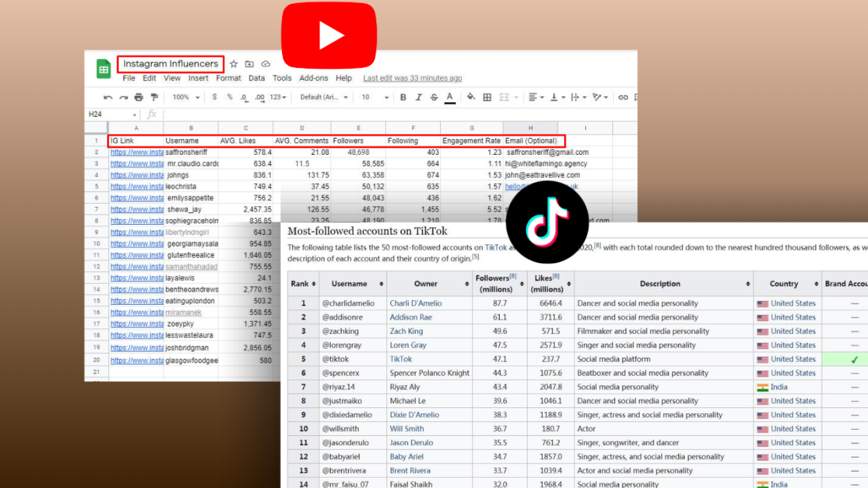
Task: Open the File menu
Action: pyautogui.click(x=129, y=78)
